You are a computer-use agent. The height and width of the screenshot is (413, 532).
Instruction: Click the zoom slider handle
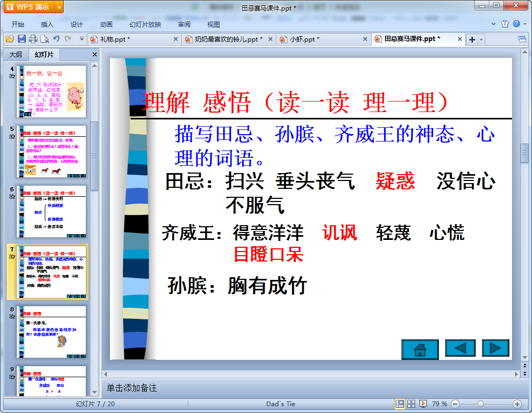480,404
